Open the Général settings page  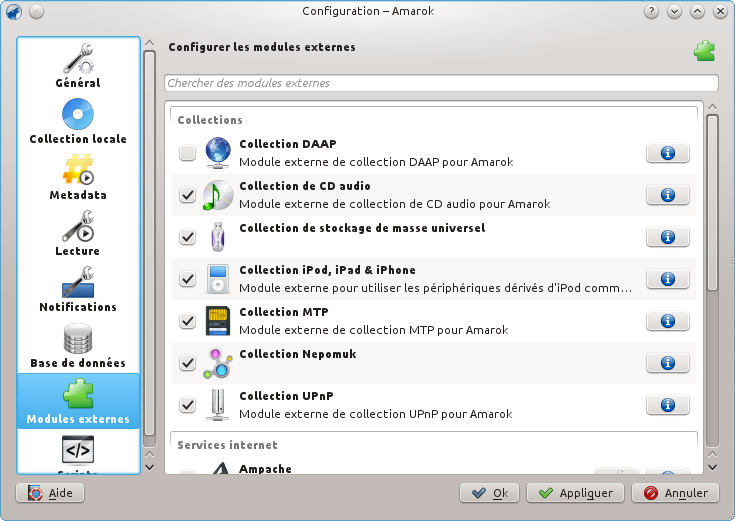coord(78,66)
